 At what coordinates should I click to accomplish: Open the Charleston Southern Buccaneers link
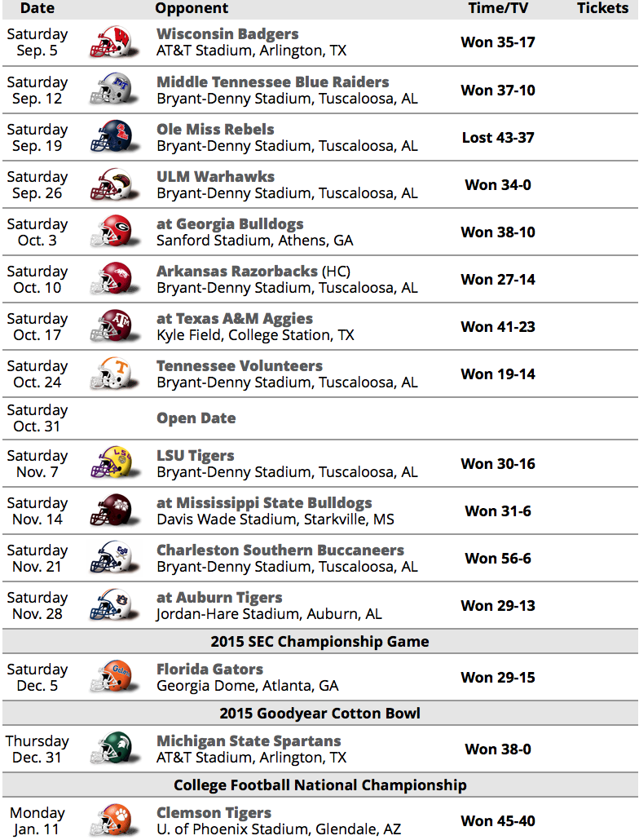[x=280, y=550]
